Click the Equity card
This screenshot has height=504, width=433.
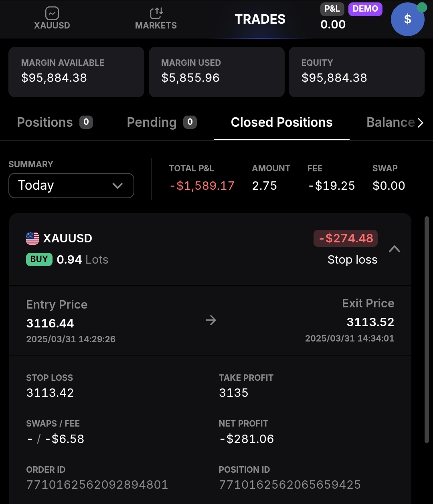click(x=356, y=72)
